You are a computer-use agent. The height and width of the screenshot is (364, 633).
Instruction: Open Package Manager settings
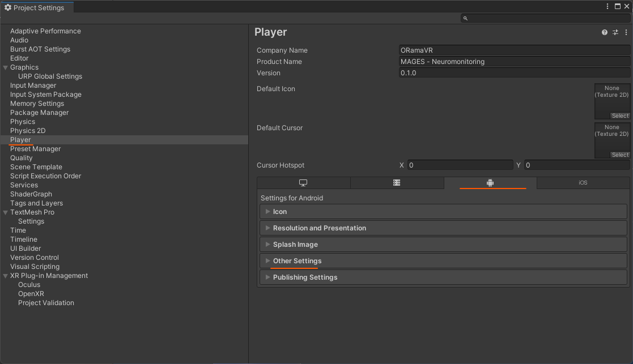pyautogui.click(x=39, y=113)
